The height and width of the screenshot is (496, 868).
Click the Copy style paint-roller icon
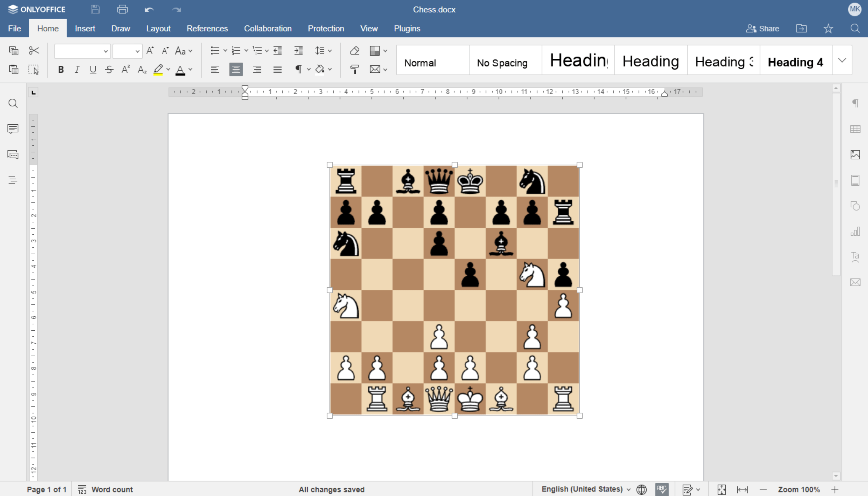tap(354, 69)
